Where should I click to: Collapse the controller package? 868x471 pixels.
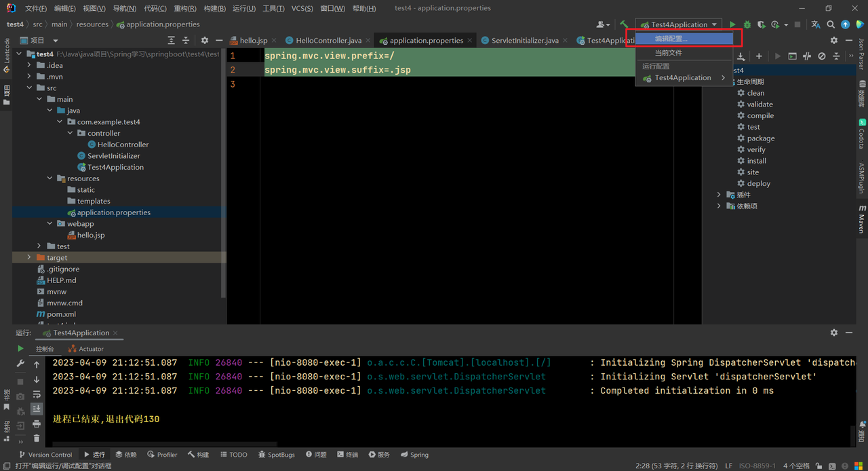coord(71,133)
